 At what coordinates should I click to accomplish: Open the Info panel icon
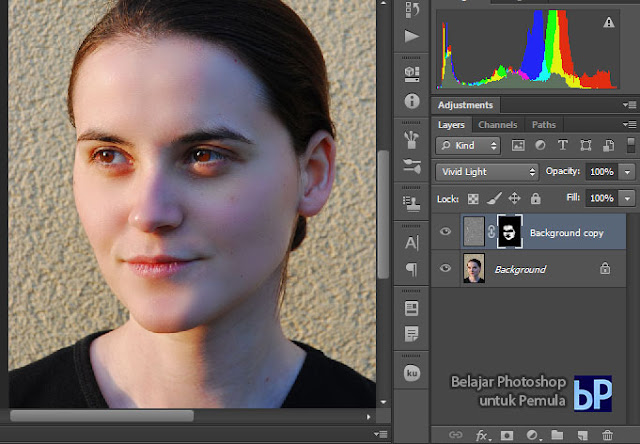tap(412, 101)
